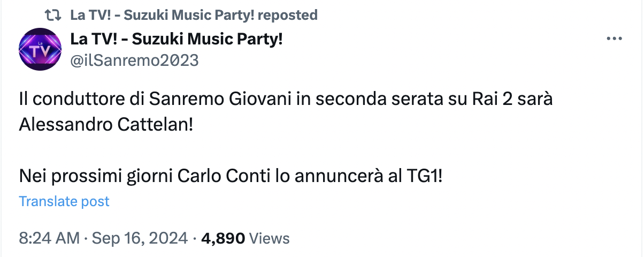Open the 4,890 view count
This screenshot has height=257, width=644.
point(223,238)
